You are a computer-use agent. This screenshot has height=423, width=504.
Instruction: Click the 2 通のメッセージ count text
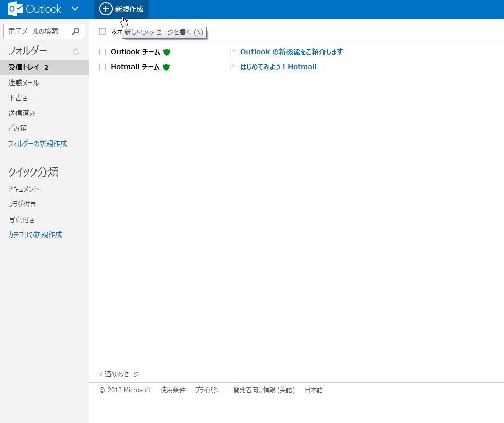coord(119,374)
